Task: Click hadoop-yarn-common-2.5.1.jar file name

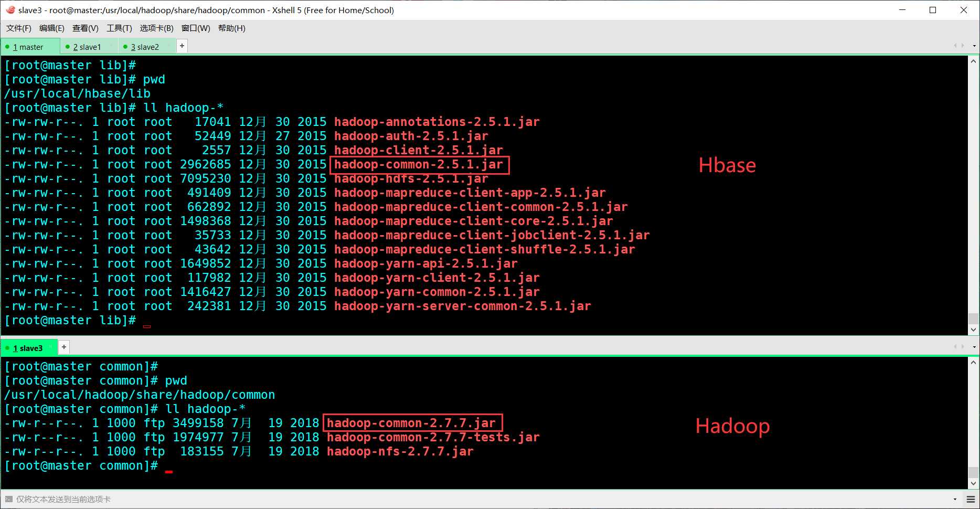Action: tap(436, 292)
